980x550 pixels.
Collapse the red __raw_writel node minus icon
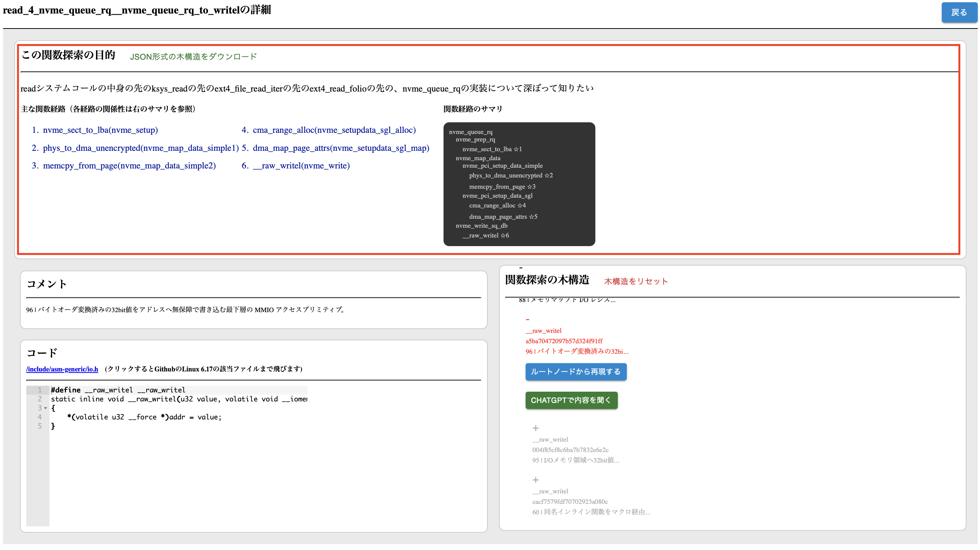pyautogui.click(x=527, y=319)
